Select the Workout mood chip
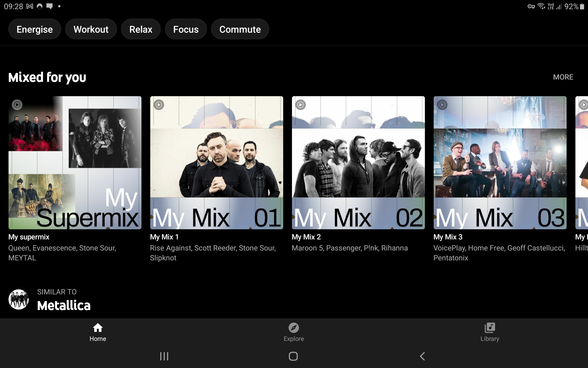 [x=91, y=29]
